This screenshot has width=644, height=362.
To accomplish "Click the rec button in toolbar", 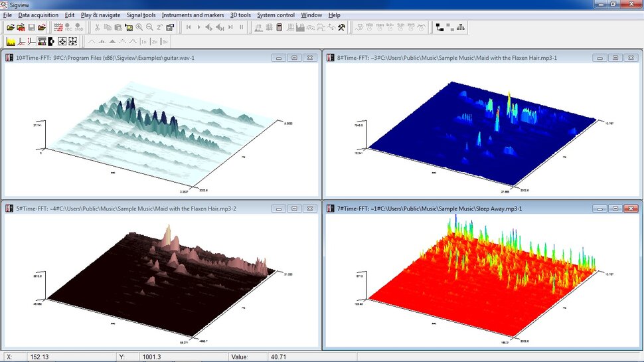I will click(68, 27).
